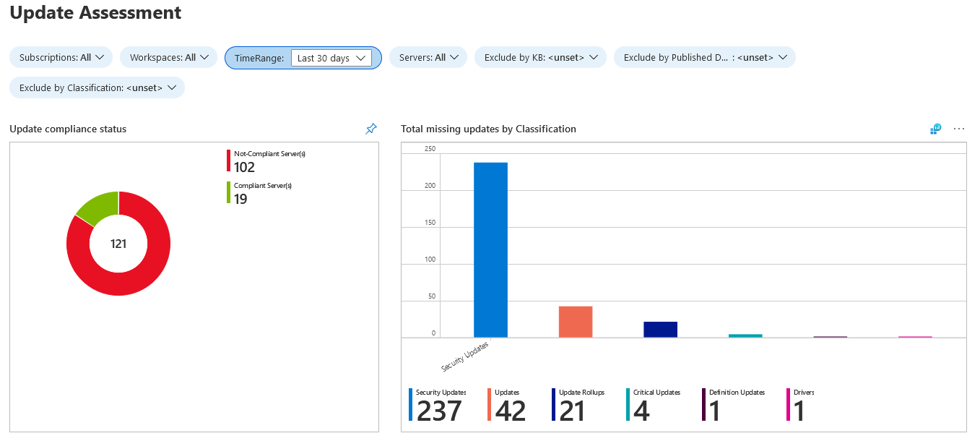Image resolution: width=980 pixels, height=441 pixels.
Task: Click the Security Updates axis label
Action: [465, 356]
